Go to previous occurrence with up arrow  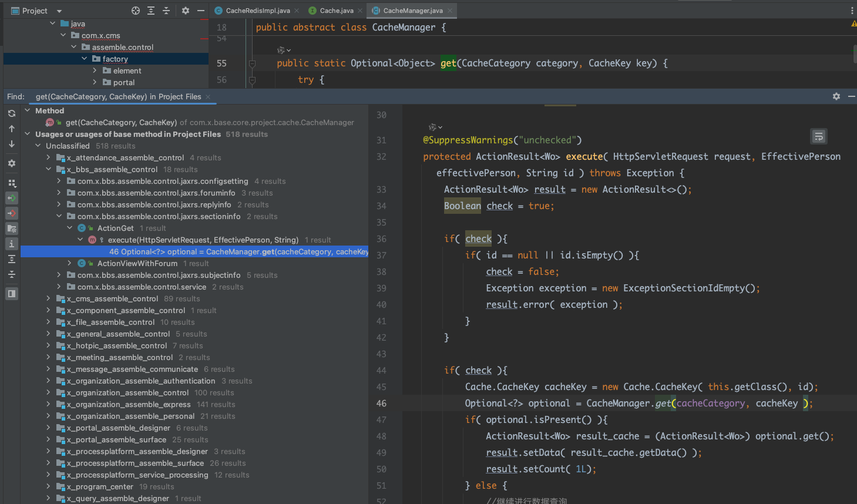12,129
